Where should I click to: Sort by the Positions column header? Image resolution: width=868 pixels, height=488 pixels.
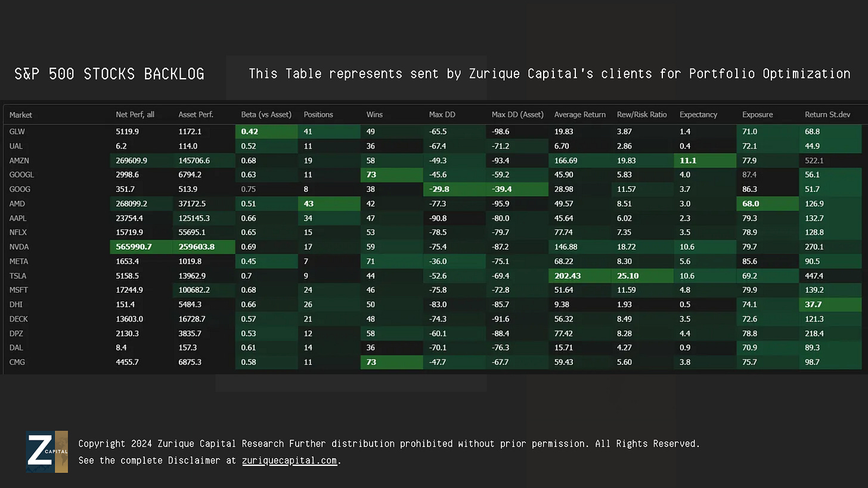(318, 114)
